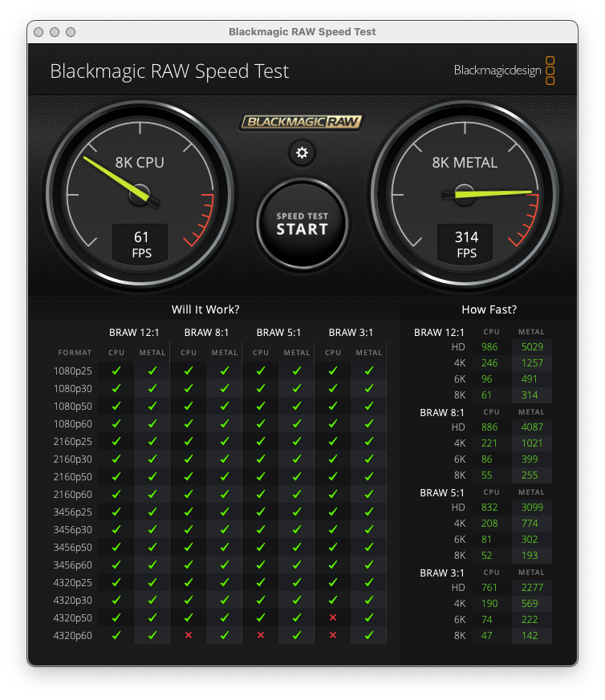Click BRAW 8:1 HD METAL value 4087
The width and height of the screenshot is (605, 700).
click(x=532, y=427)
